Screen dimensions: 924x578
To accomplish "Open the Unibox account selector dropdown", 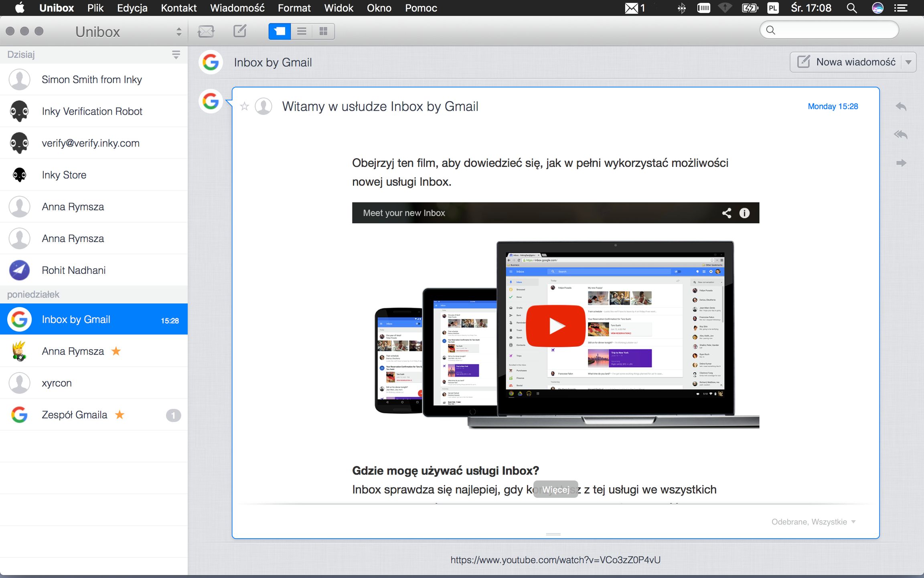I will point(179,32).
